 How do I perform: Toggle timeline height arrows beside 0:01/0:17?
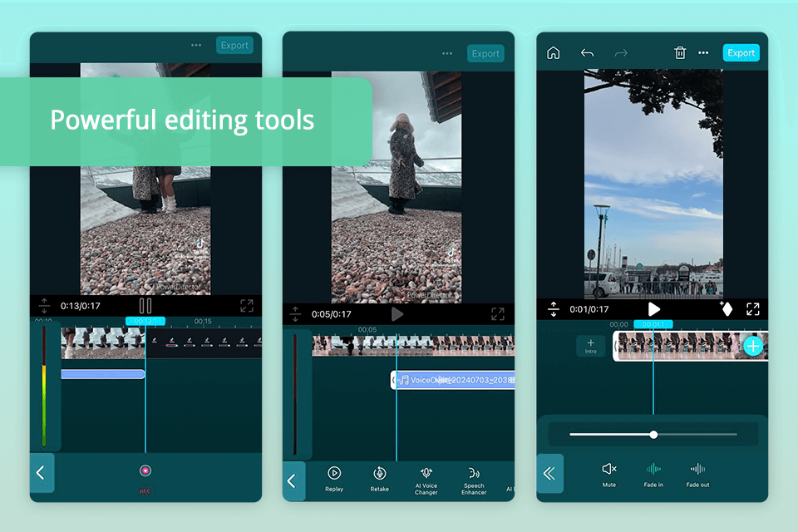tap(554, 309)
